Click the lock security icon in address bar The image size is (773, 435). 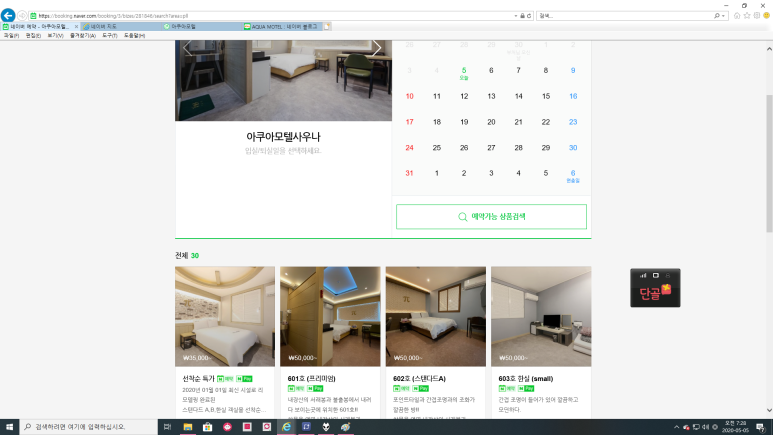523,16
